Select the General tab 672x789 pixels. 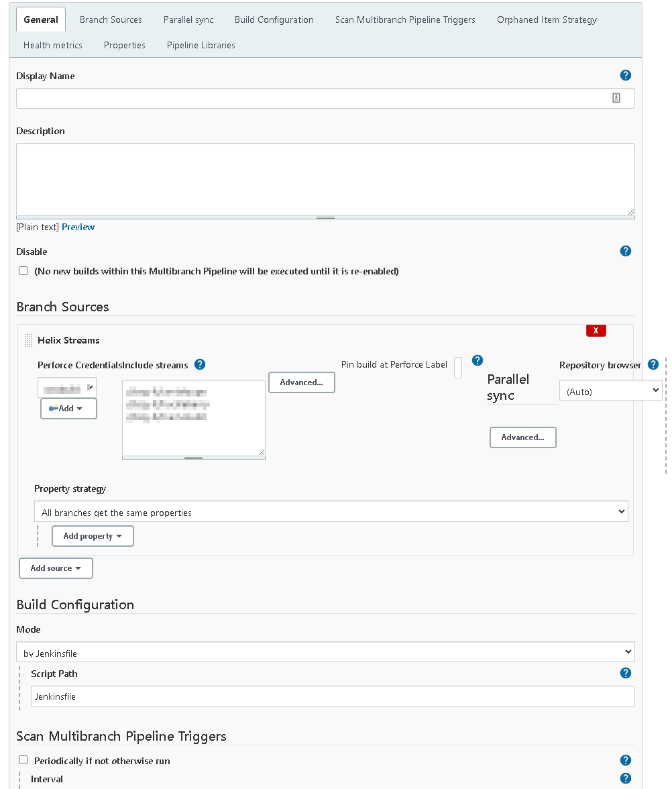(41, 19)
